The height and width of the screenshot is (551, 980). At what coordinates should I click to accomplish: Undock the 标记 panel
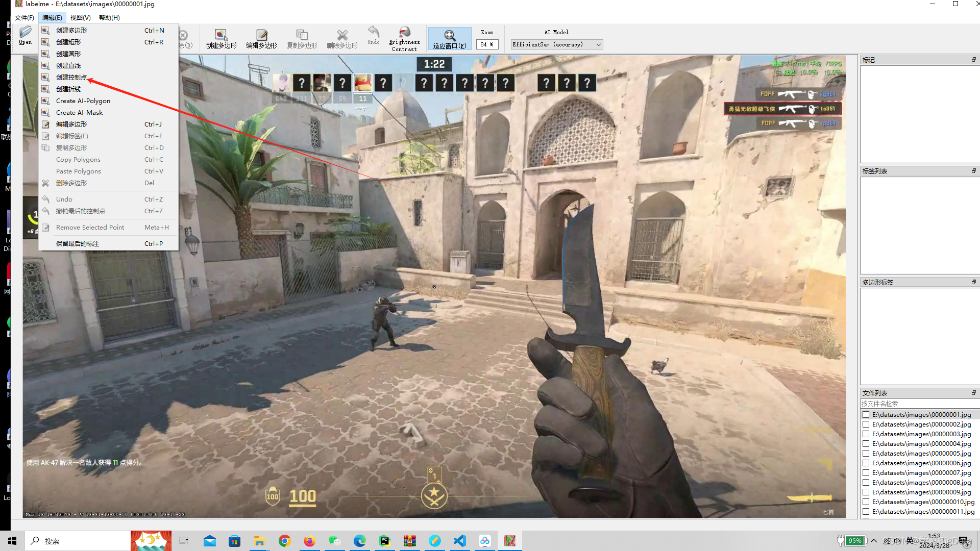point(973,60)
